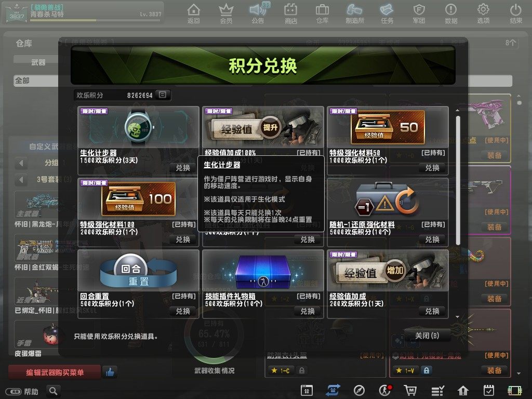Click the calendar window icon in bottom bar
Screen dimensions: 532x399
tap(307, 391)
